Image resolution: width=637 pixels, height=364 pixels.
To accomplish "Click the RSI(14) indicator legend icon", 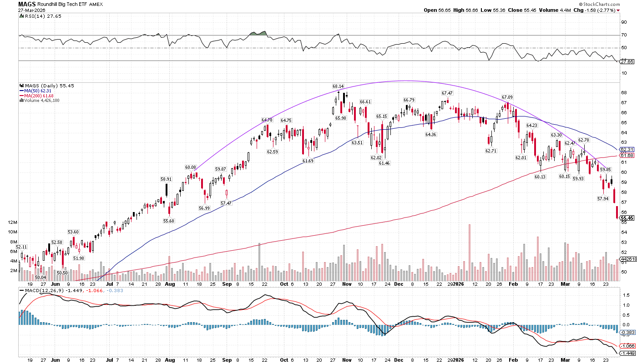I will pos(21,16).
